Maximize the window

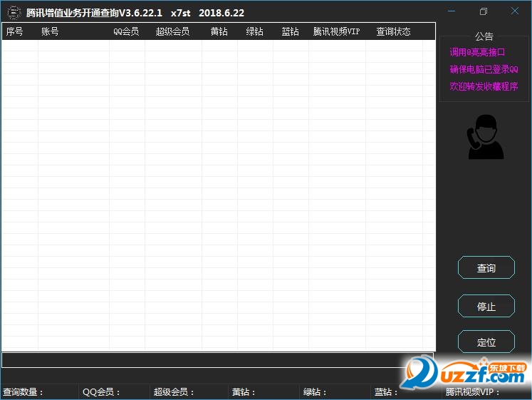pyautogui.click(x=483, y=11)
